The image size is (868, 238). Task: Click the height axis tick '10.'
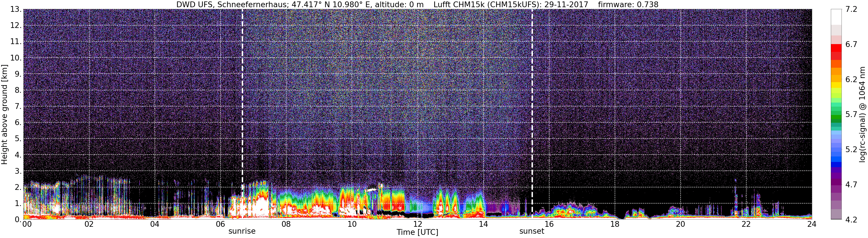pyautogui.click(x=16, y=58)
